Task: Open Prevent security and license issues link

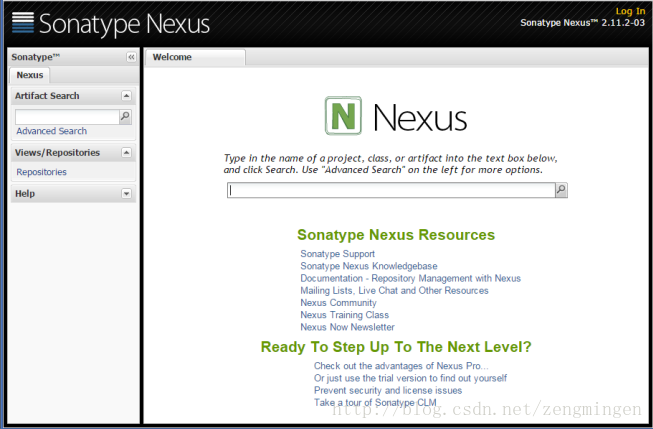Action: 388,390
